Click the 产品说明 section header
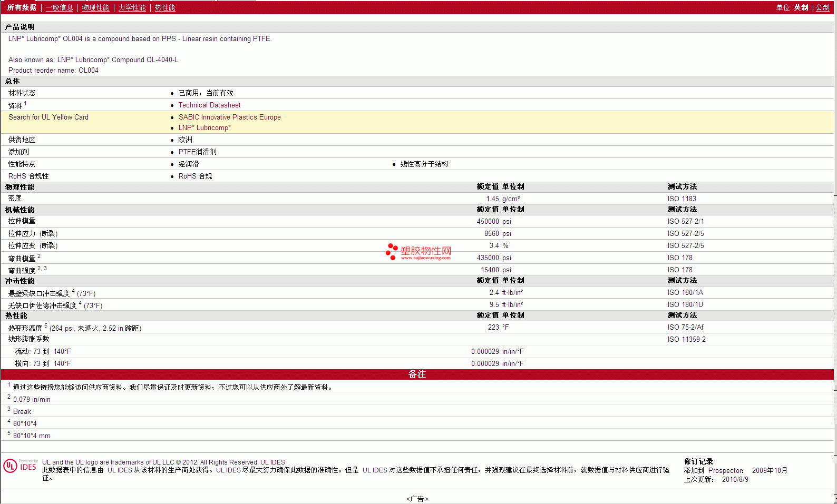This screenshot has width=837, height=504. click(20, 27)
